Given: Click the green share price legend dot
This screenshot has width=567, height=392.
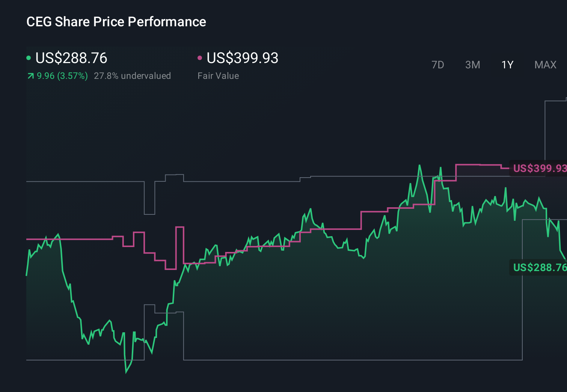Looking at the screenshot, I should [x=29, y=57].
